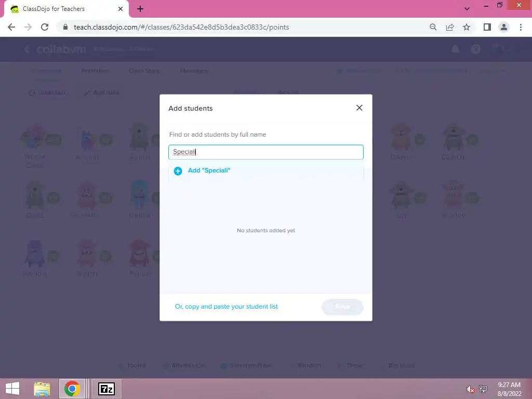Viewport: 532px width, 399px height.
Task: Click the Find or add students label
Action: (218, 135)
